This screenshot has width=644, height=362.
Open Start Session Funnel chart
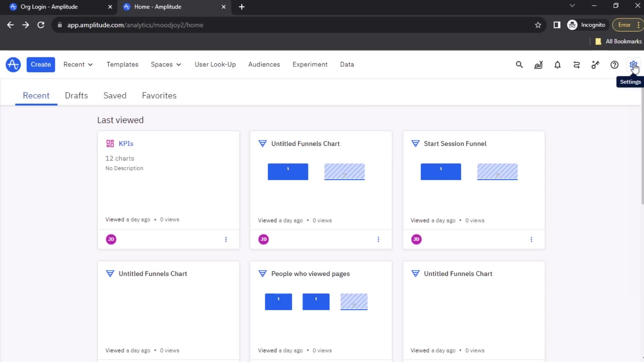[455, 143]
